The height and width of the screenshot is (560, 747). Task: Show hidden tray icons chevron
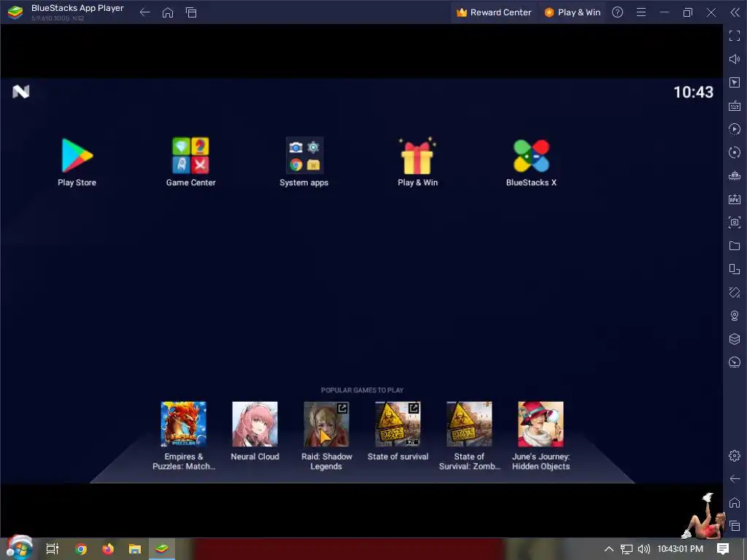click(x=609, y=549)
